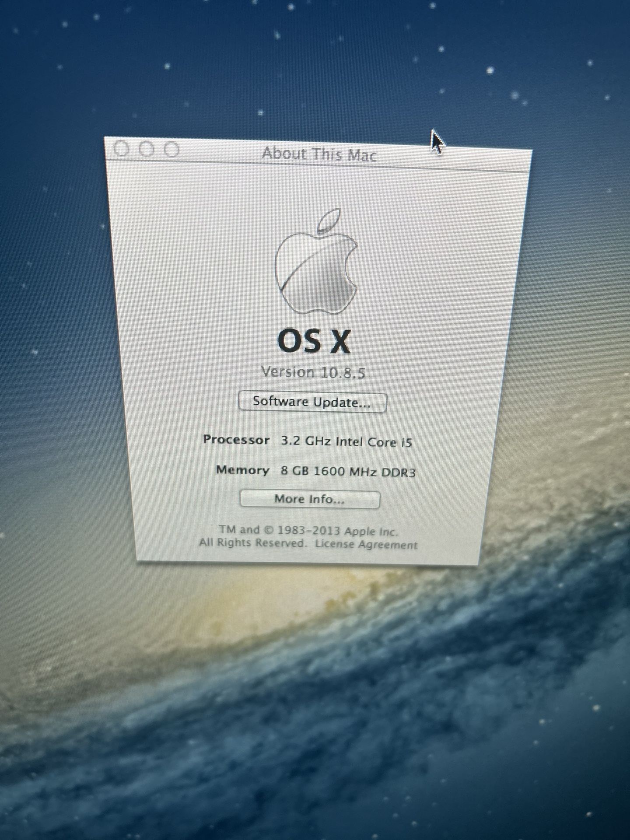Click the OS X heading
The width and height of the screenshot is (630, 840).
click(314, 341)
